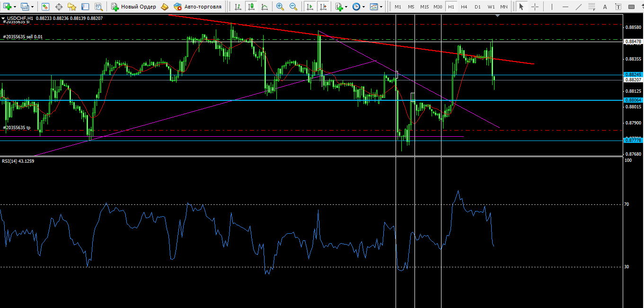This screenshot has width=644, height=308.
Task: Pick the horizontal line drawing tool
Action: (565, 7)
